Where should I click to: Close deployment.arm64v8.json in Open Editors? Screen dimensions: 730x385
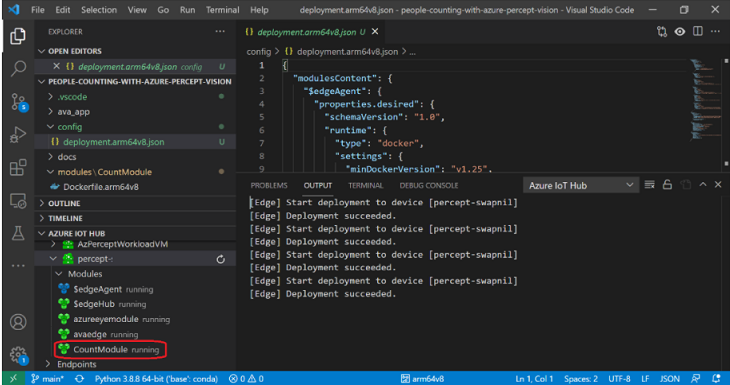[x=56, y=66]
